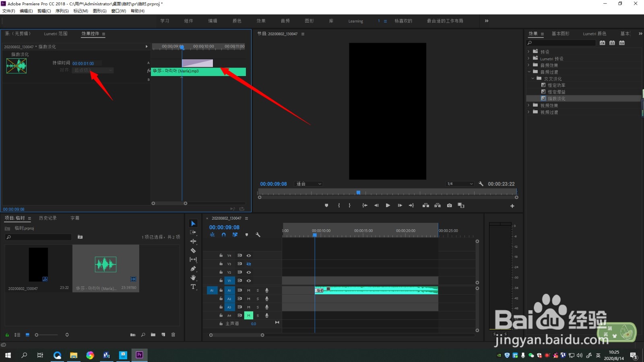Open timeline display settings wrench
Viewport: 644px width, 362px height.
tap(258, 235)
